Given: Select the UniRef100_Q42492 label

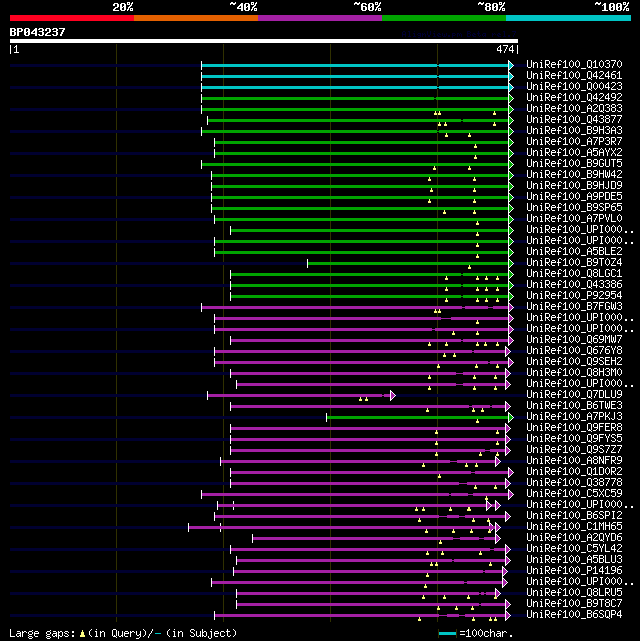Looking at the screenshot, I should pyautogui.click(x=574, y=98).
